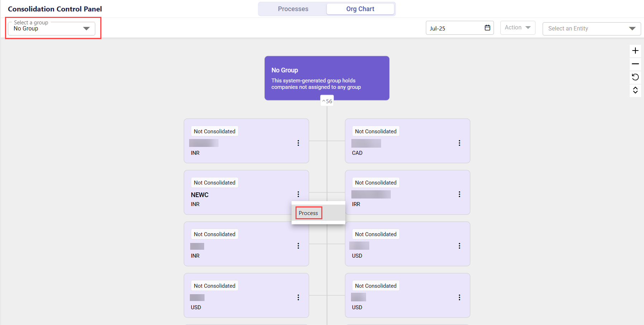644x325 pixels.
Task: Open the Select a group dropdown
Action: pos(52,28)
